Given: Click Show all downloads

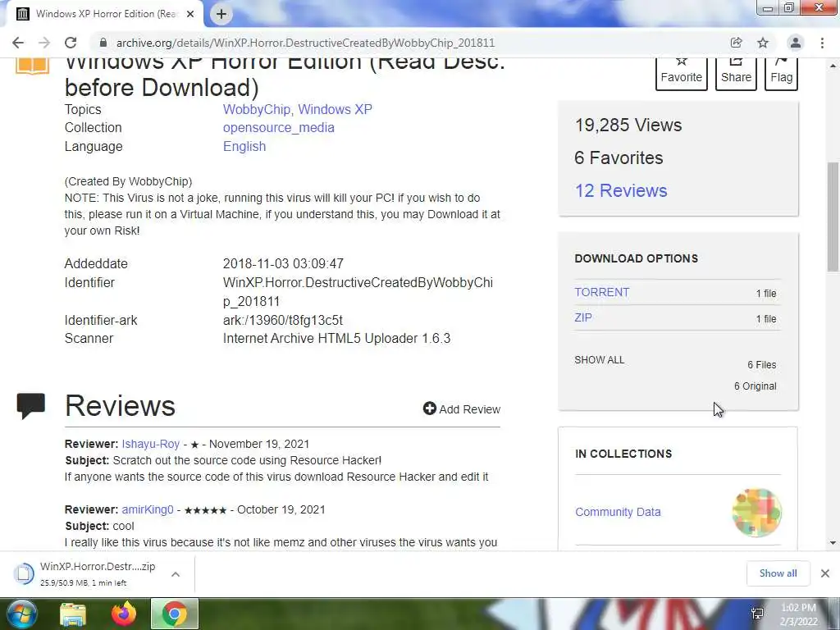Looking at the screenshot, I should tap(778, 573).
